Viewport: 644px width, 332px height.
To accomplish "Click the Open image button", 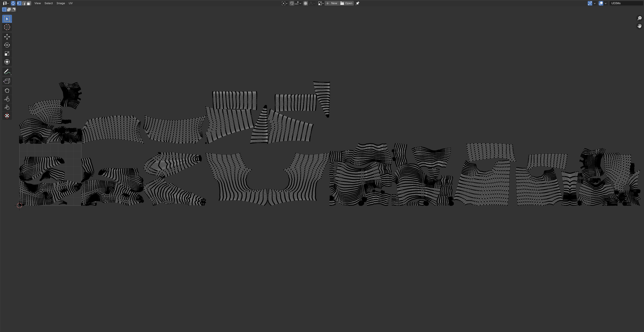I will point(347,3).
